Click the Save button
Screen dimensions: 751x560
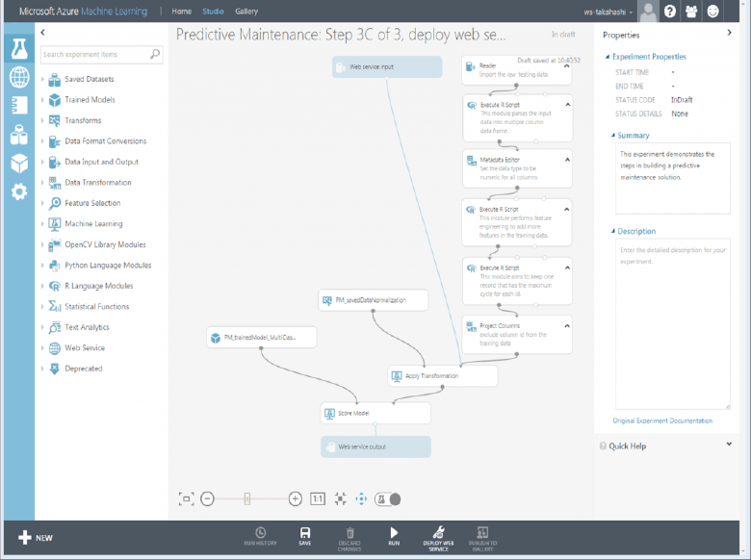(305, 537)
